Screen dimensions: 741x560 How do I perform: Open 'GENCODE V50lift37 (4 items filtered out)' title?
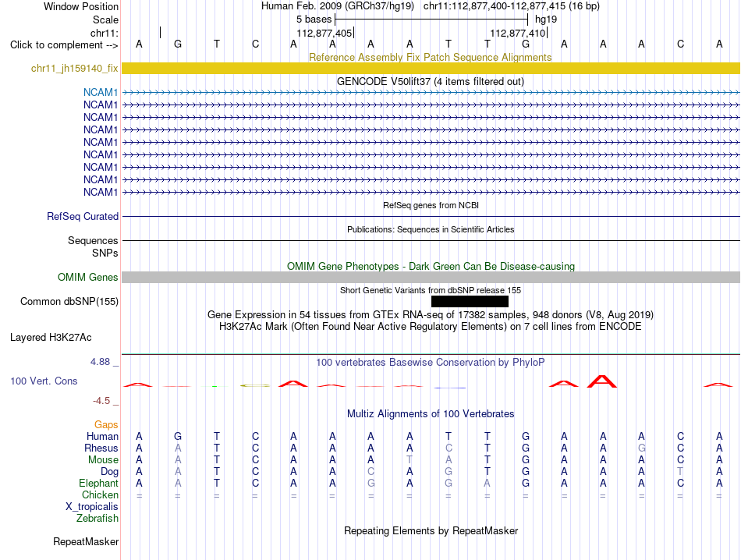click(x=431, y=81)
